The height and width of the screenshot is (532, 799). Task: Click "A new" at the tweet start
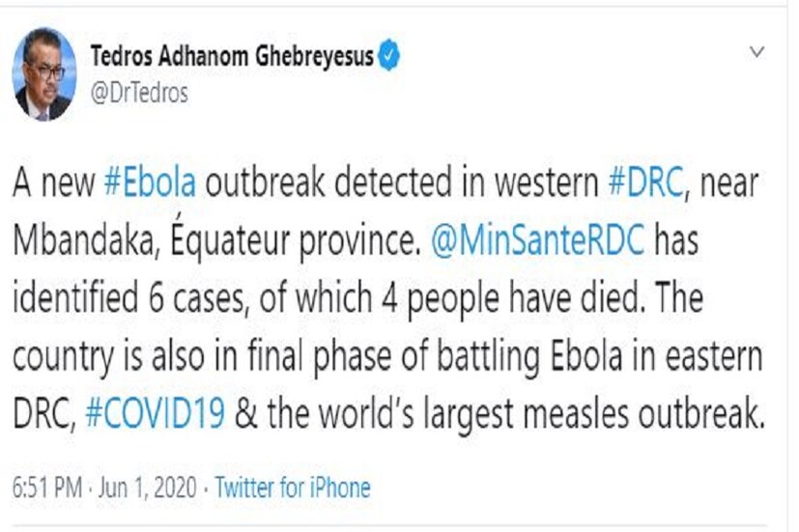click(52, 184)
